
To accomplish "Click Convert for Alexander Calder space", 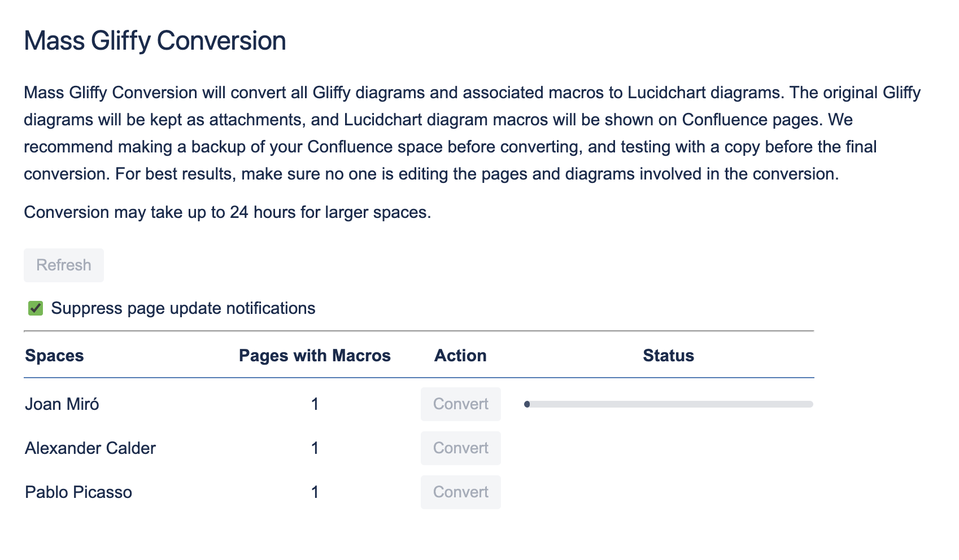I will coord(460,448).
